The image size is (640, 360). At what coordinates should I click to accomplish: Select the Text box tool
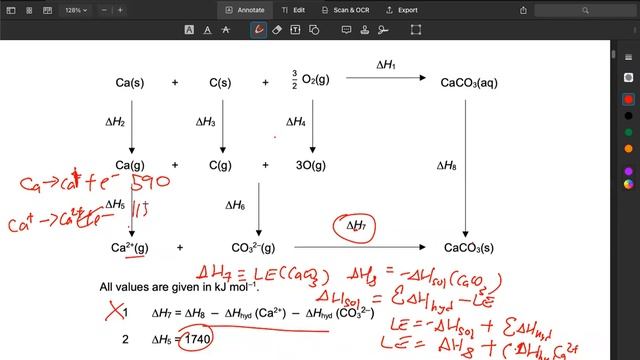(x=295, y=30)
